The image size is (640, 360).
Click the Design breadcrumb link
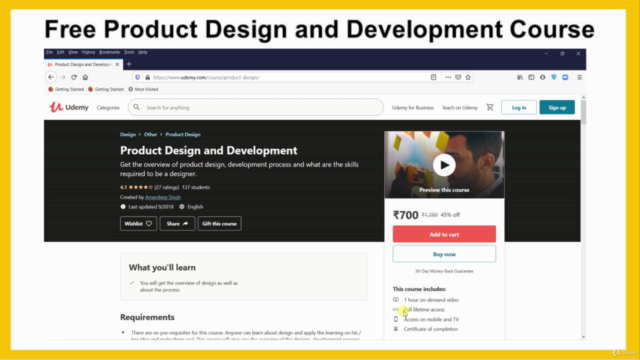[128, 134]
